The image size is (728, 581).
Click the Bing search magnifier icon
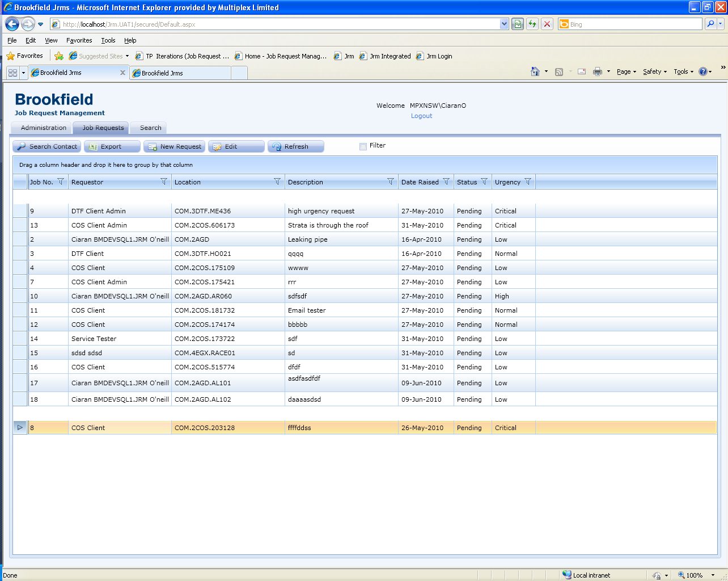710,24
